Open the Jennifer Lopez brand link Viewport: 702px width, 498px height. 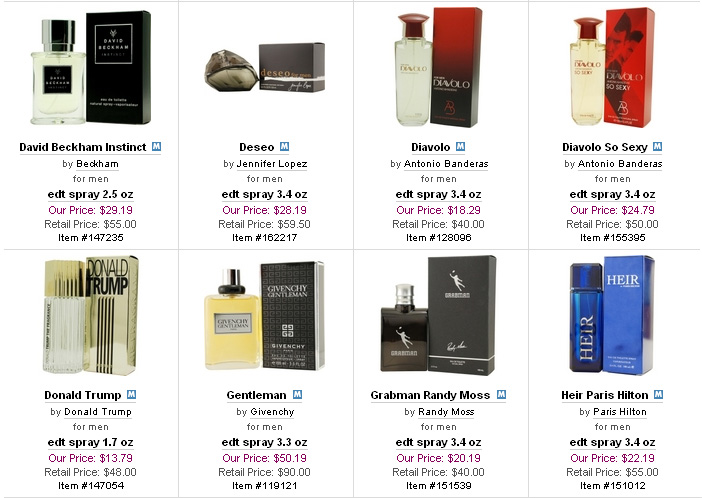[272, 164]
